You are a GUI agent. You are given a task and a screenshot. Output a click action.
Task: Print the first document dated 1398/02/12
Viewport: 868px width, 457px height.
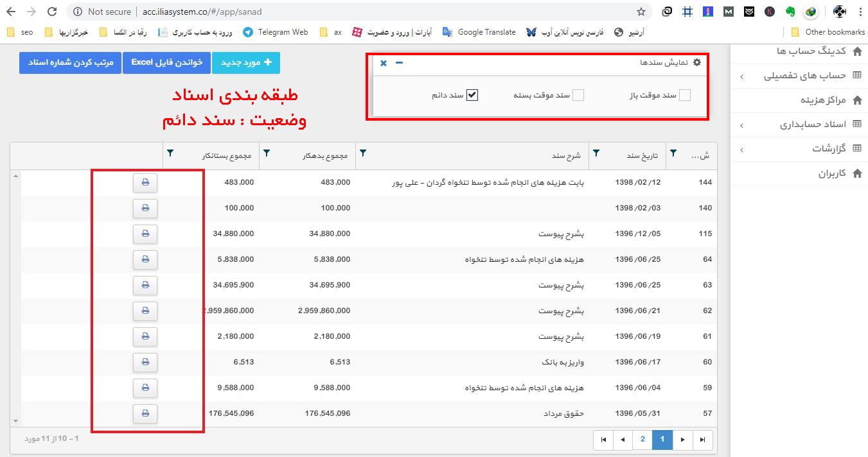(145, 182)
